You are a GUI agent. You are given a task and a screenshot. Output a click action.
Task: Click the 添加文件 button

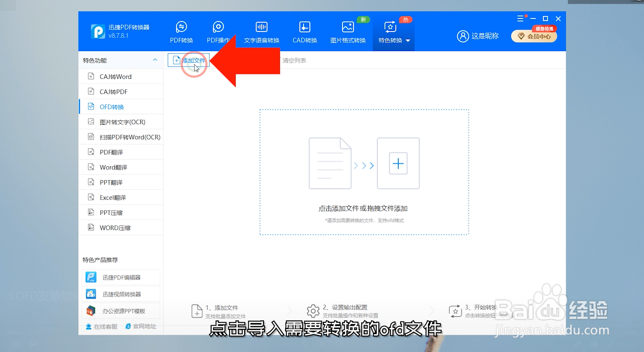coord(188,60)
